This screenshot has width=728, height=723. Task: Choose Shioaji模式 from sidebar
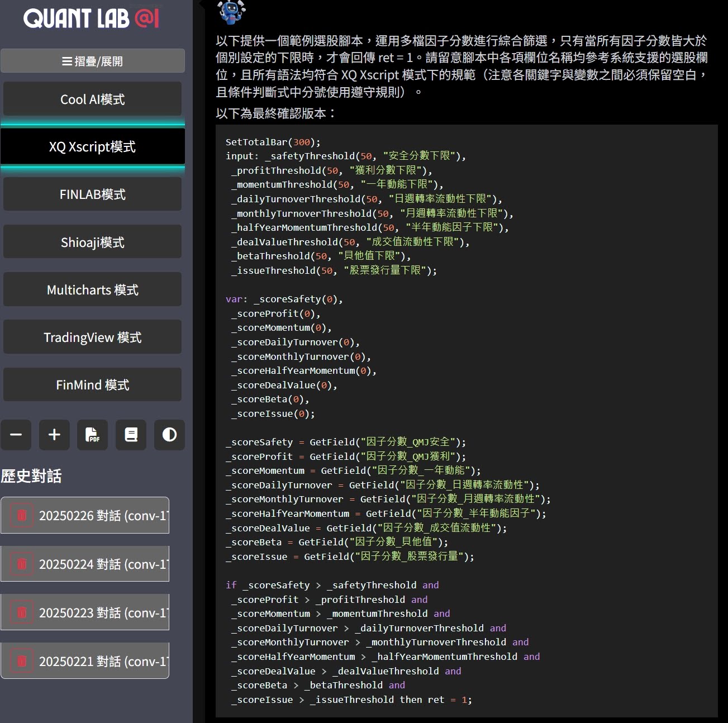93,242
